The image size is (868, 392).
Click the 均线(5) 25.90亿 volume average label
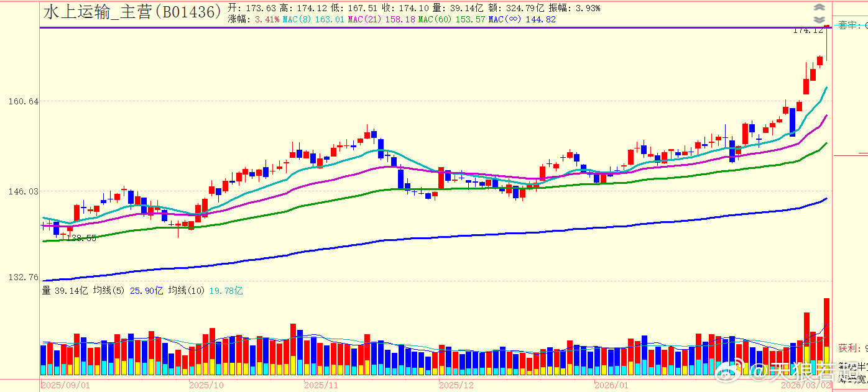(128, 290)
